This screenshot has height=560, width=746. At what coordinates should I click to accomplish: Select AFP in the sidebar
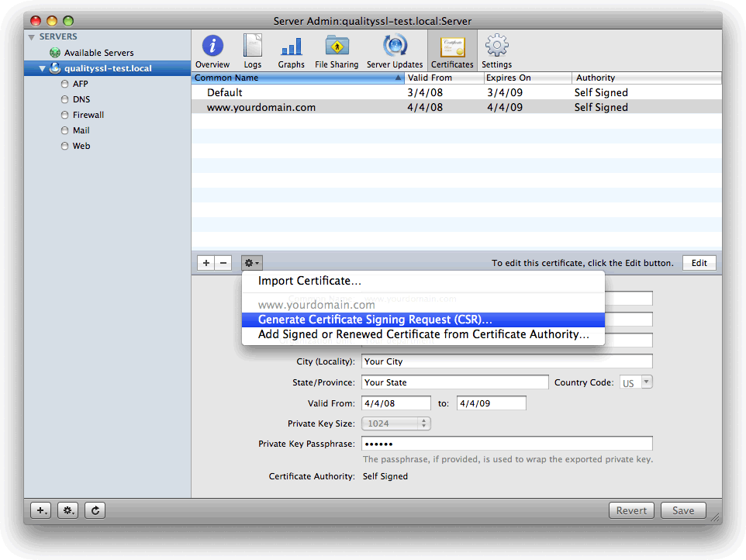tap(81, 84)
